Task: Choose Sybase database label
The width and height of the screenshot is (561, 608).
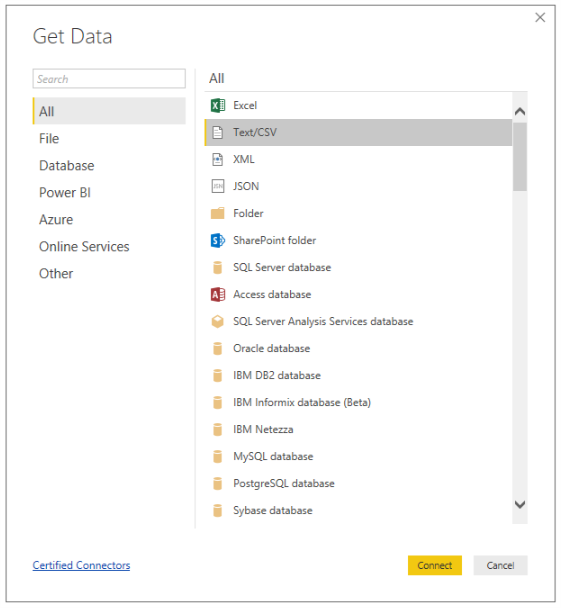Action: click(x=273, y=511)
